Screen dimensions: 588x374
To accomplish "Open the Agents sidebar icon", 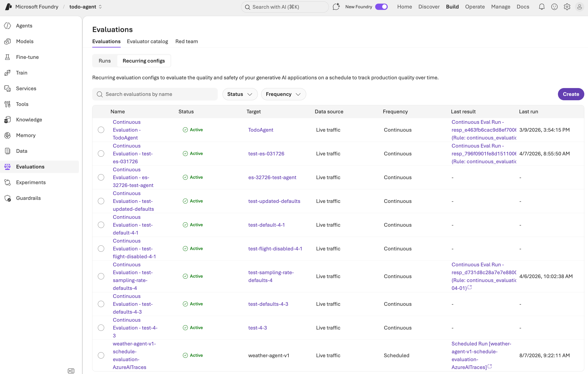I will (8, 26).
